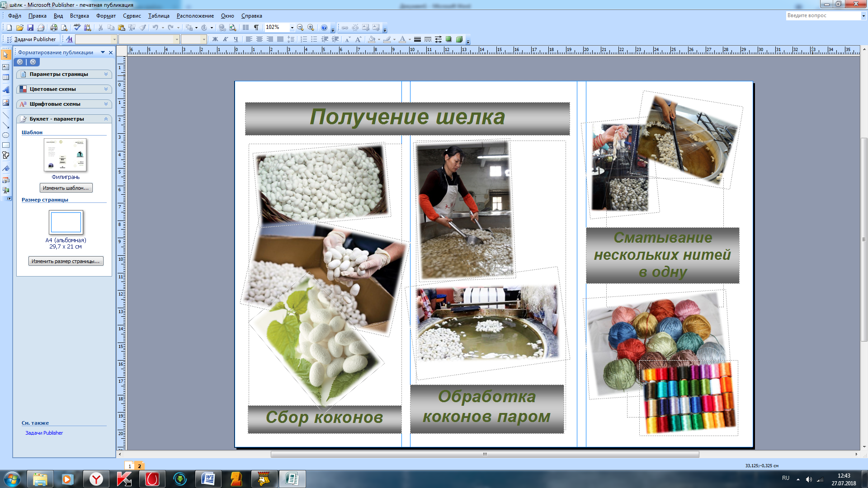Expand the Цветовые схемы section

tap(64, 89)
